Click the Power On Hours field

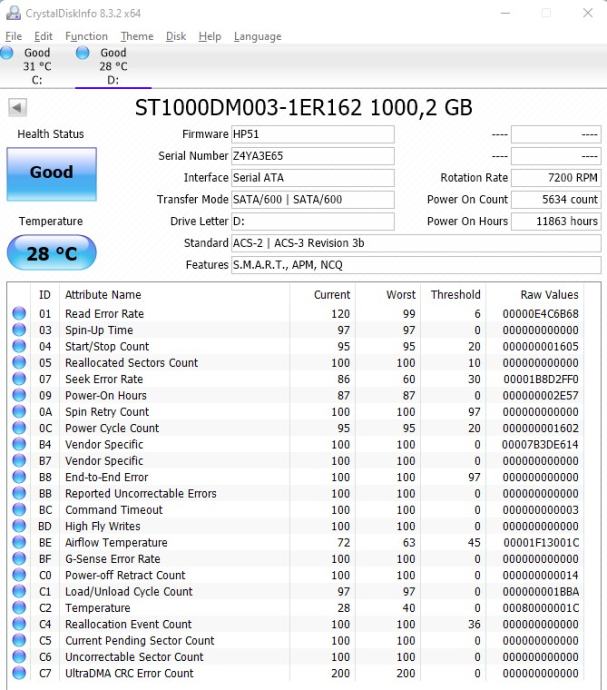pos(556,221)
